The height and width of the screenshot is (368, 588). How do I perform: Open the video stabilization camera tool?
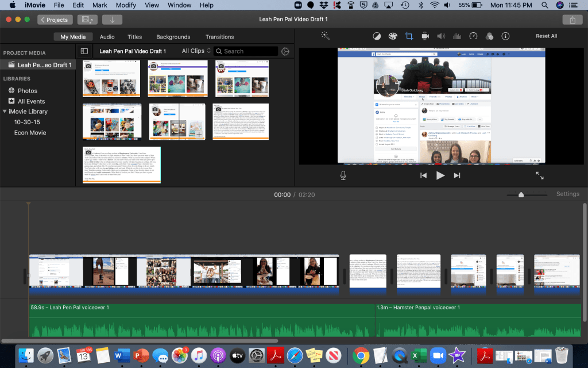pos(425,36)
